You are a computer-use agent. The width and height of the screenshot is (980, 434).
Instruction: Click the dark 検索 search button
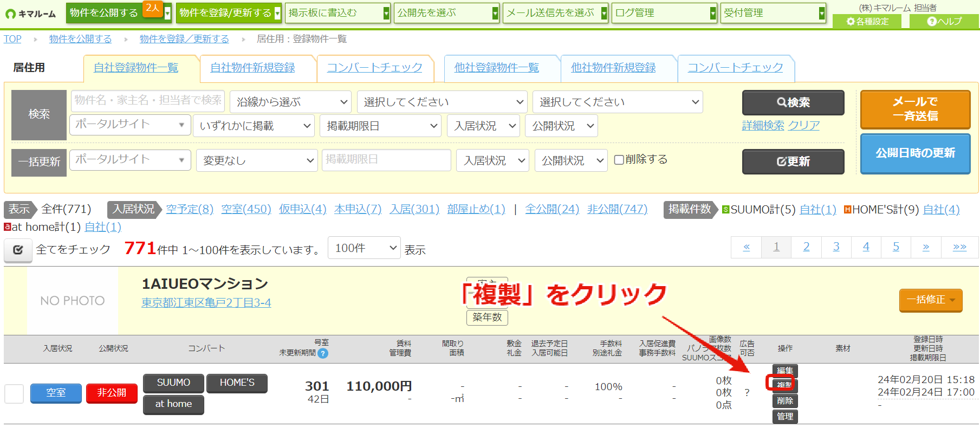click(793, 102)
